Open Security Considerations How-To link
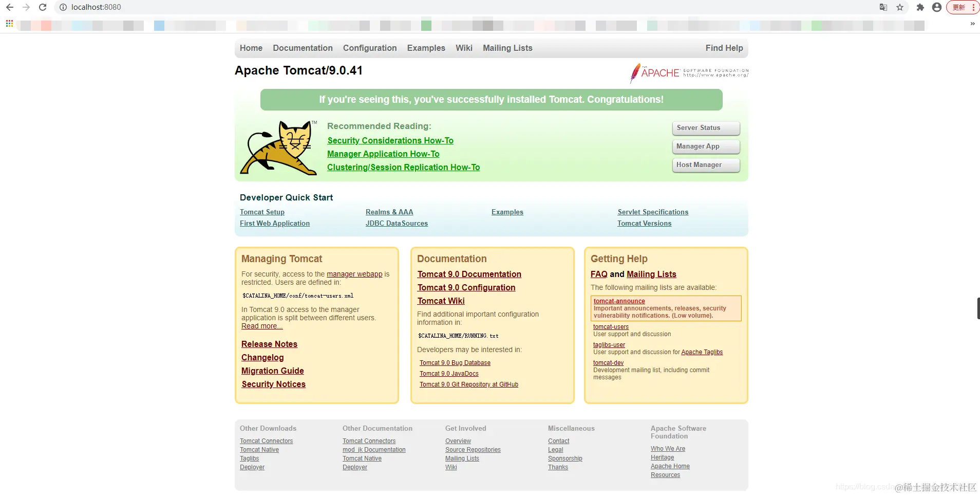980x496 pixels. pos(390,140)
